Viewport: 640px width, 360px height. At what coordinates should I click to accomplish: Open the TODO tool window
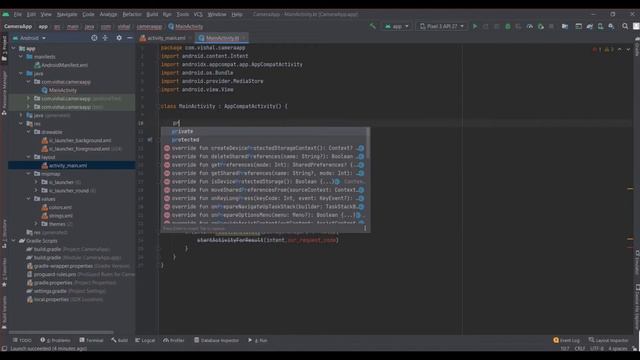click(x=22, y=340)
